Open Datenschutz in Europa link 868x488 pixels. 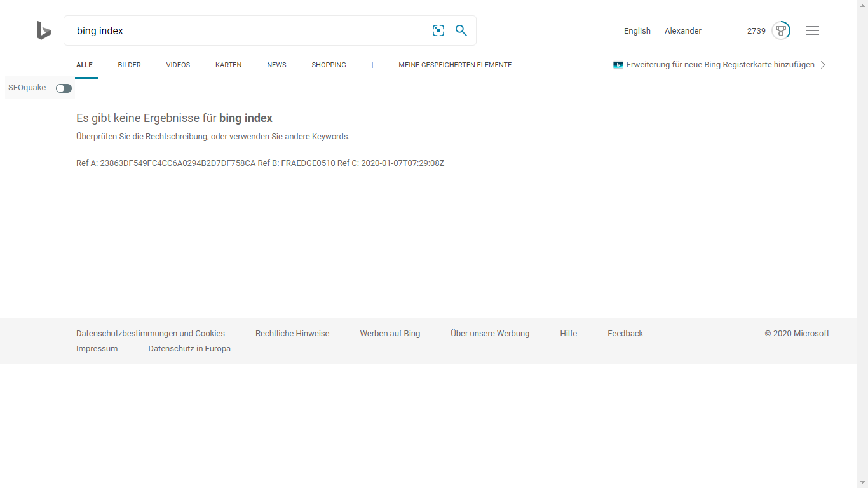(189, 349)
